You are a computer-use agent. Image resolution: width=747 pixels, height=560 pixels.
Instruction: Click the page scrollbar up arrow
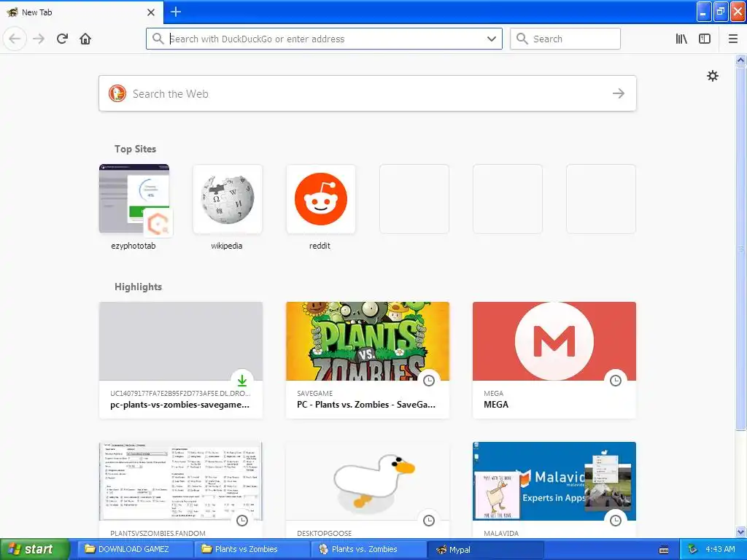(x=740, y=60)
